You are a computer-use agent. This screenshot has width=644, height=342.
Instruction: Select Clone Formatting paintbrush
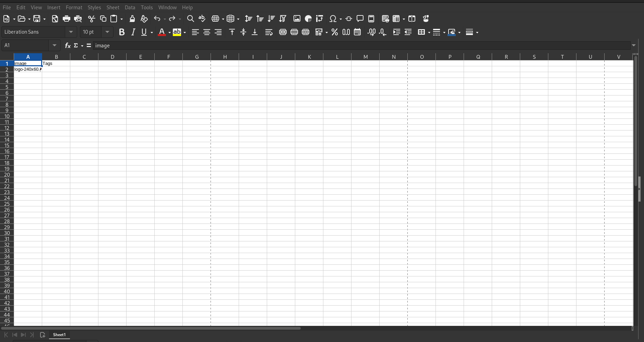coord(132,19)
